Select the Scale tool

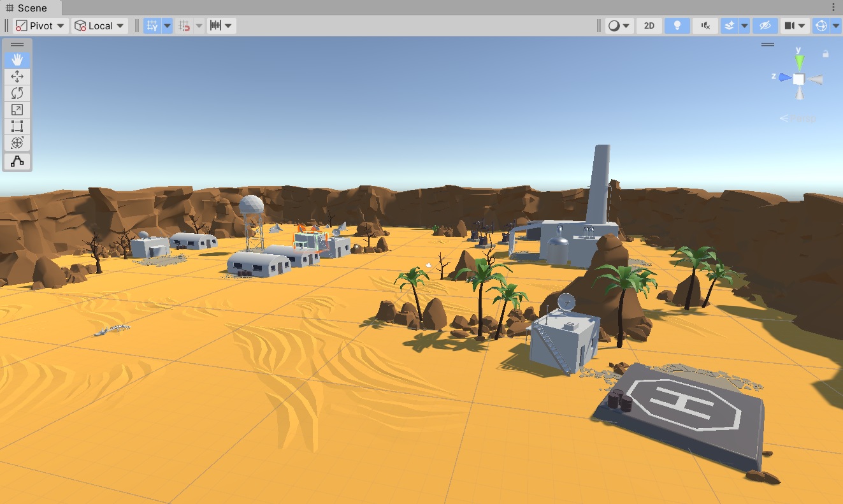(x=17, y=110)
